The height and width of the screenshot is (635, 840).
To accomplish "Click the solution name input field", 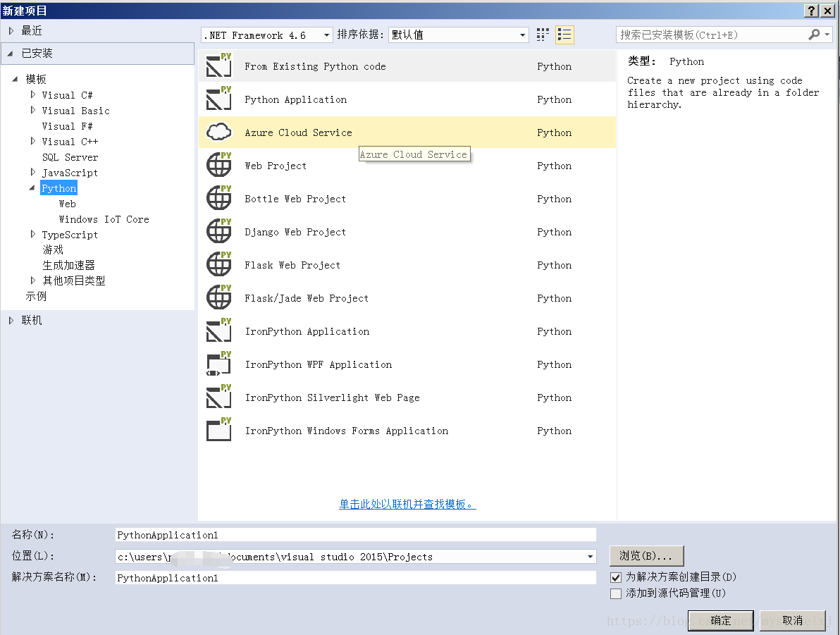I will tap(356, 578).
